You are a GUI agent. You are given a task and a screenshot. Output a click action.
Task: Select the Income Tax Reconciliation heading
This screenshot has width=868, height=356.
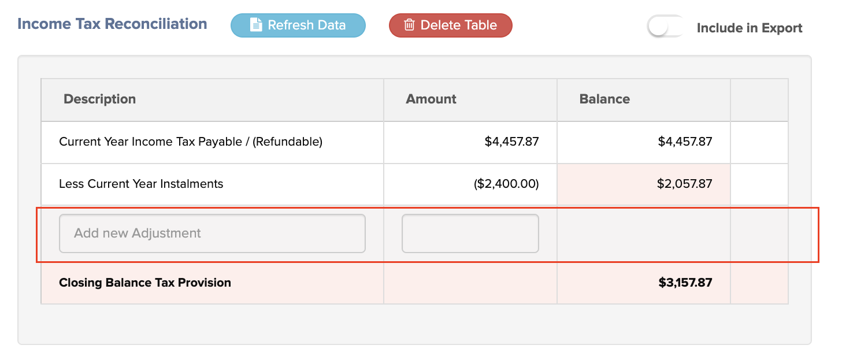point(113,24)
